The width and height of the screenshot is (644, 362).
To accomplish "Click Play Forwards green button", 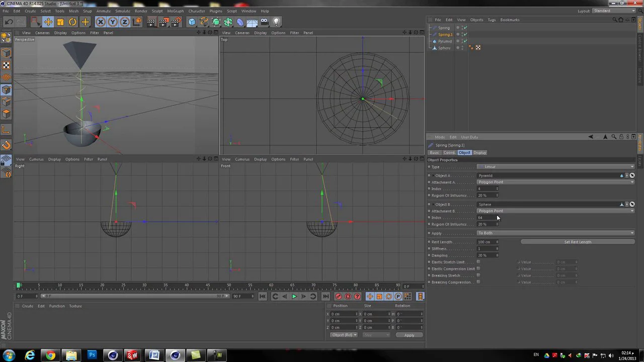I will 294,296.
